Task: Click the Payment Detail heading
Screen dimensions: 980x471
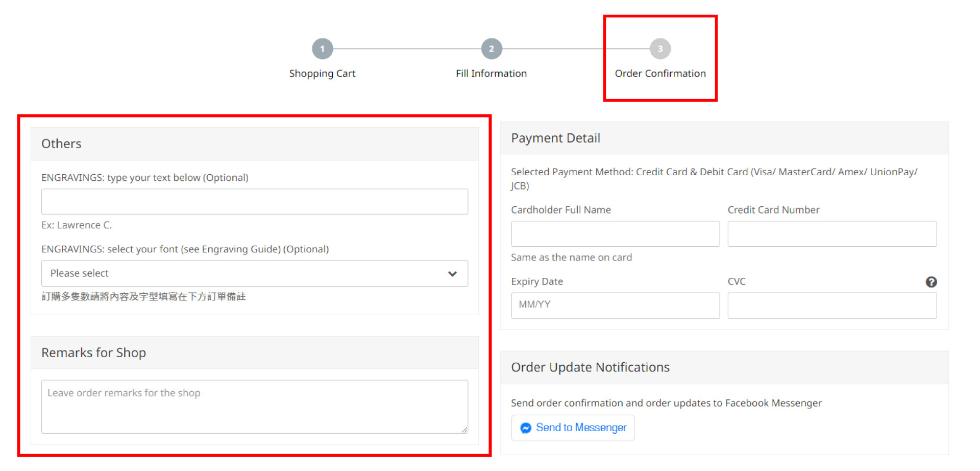Action: (x=555, y=138)
